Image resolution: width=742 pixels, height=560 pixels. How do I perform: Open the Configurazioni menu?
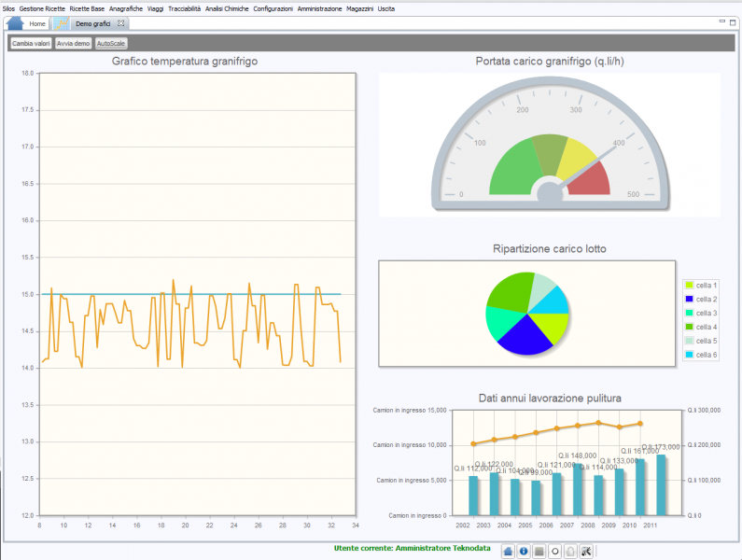[273, 8]
